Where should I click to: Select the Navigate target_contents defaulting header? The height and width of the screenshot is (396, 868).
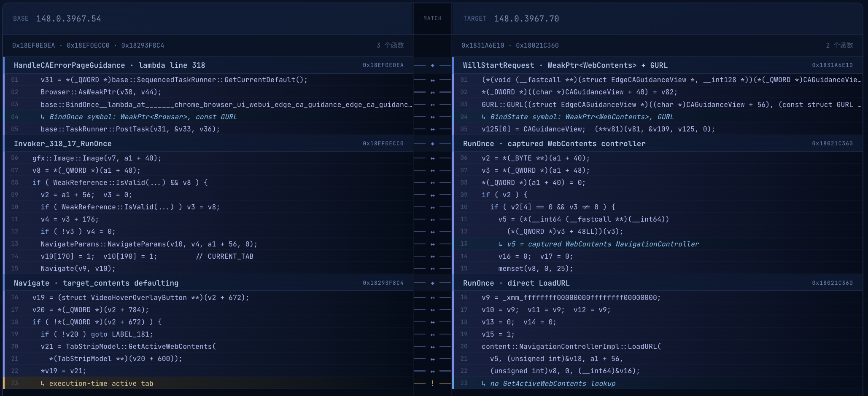pyautogui.click(x=208, y=283)
